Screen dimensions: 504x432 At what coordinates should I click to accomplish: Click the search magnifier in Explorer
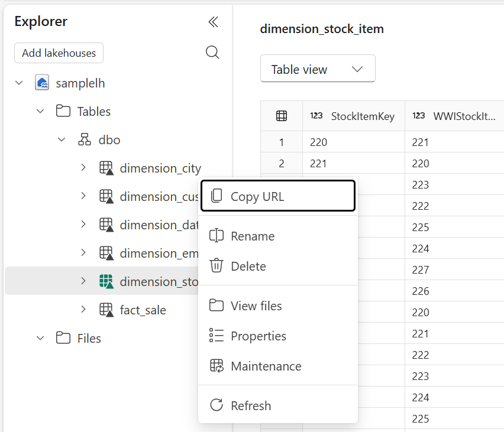coord(212,53)
